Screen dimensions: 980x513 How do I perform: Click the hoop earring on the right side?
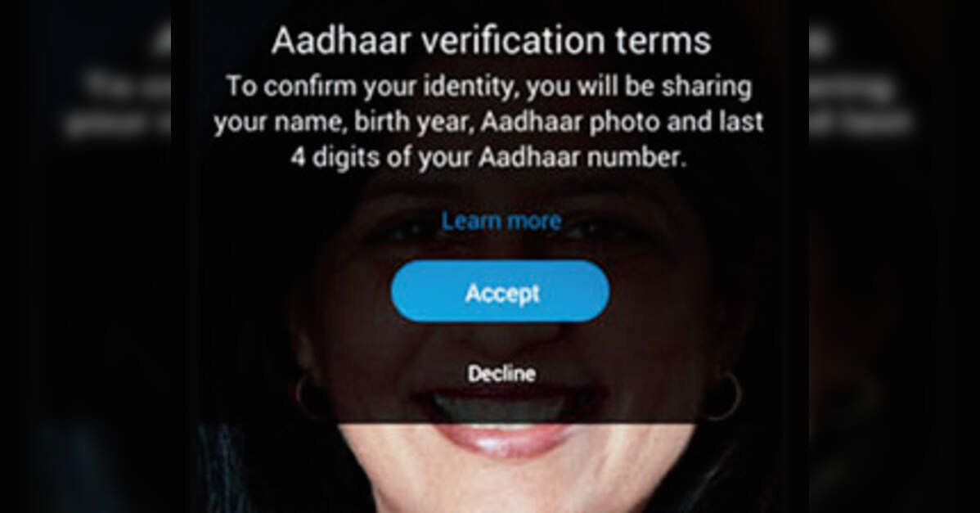pos(725,396)
